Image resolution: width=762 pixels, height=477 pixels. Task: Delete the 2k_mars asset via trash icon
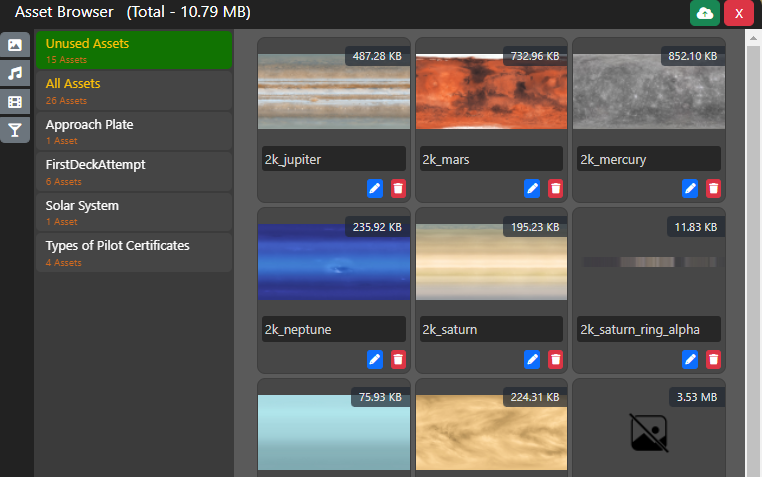pos(556,188)
